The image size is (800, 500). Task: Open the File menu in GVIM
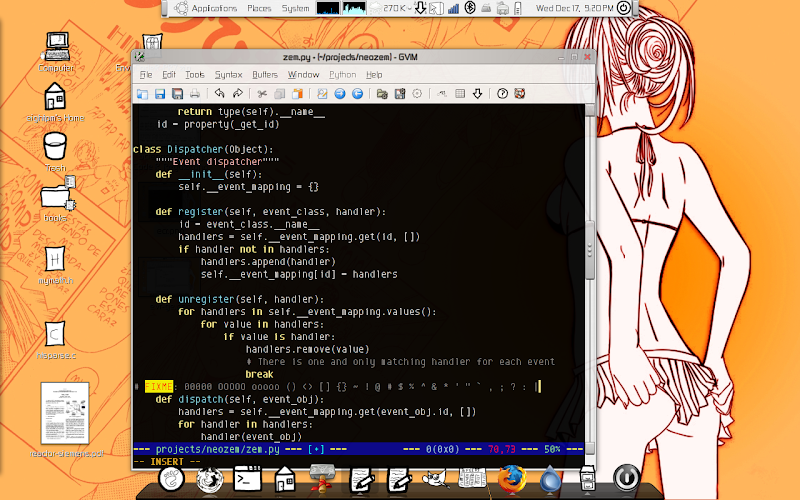[146, 75]
